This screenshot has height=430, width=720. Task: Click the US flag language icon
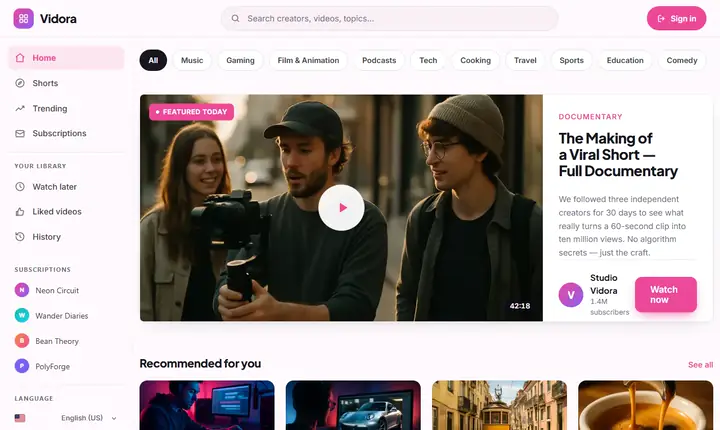coord(20,418)
